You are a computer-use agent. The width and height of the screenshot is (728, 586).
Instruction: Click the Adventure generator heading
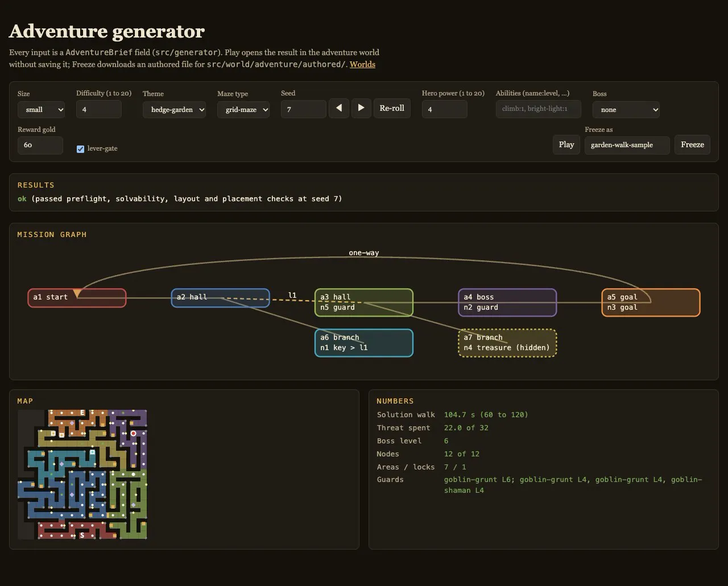pyautogui.click(x=107, y=31)
